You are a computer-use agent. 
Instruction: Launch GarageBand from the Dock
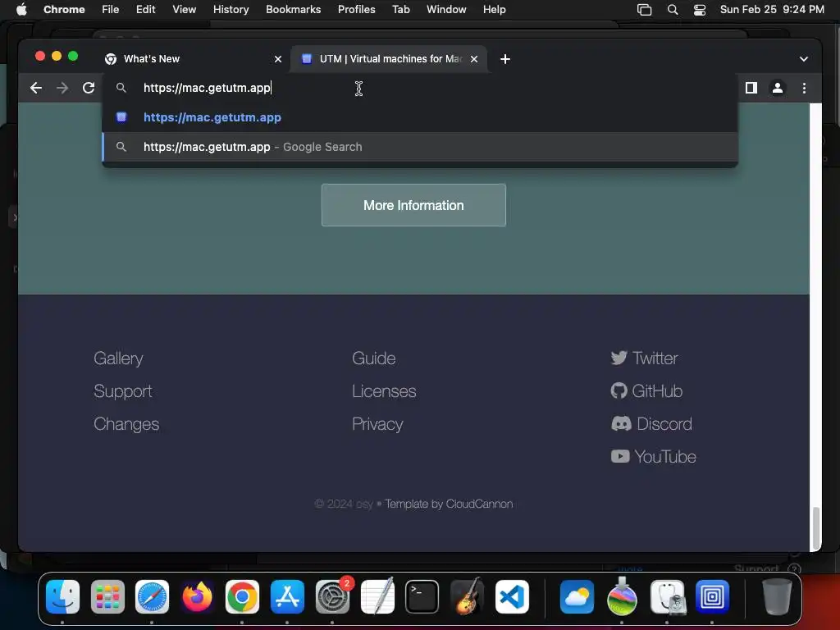[x=467, y=596]
